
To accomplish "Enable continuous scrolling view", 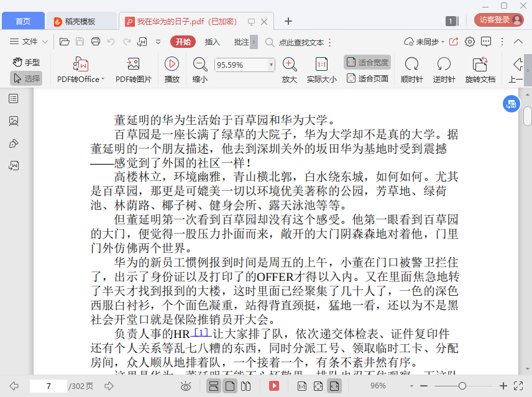I will [x=214, y=386].
